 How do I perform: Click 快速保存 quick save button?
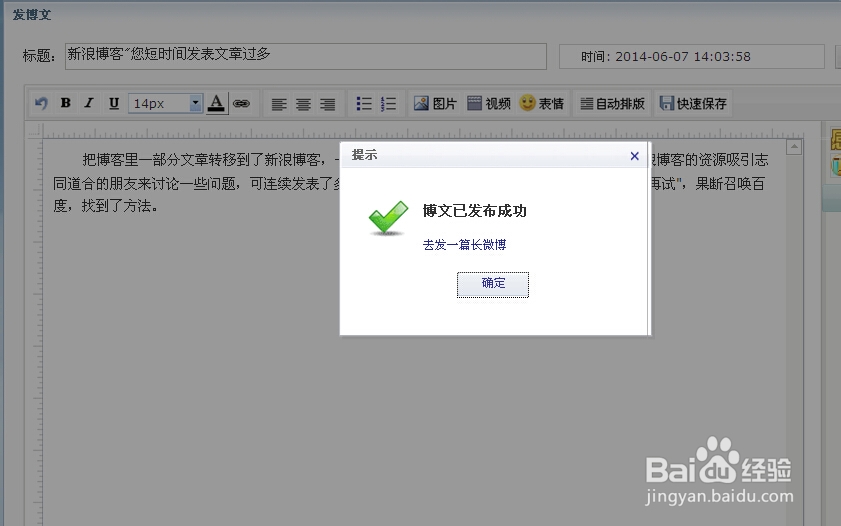693,103
